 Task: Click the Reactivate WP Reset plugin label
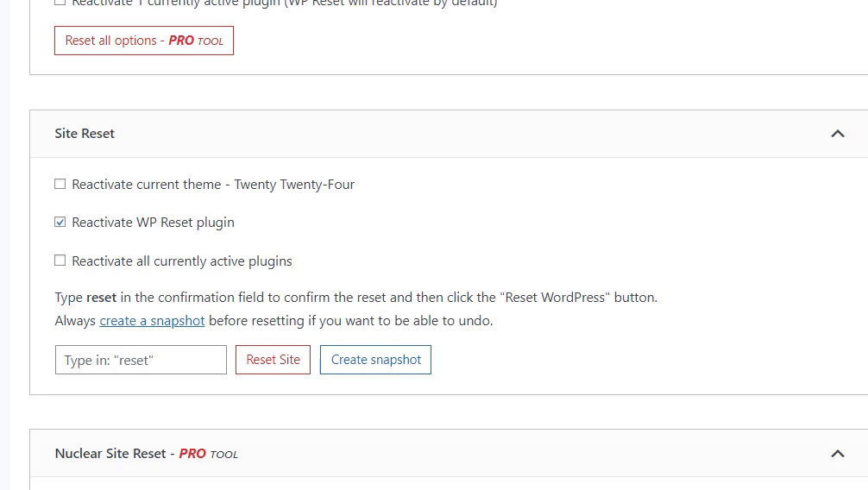point(154,223)
